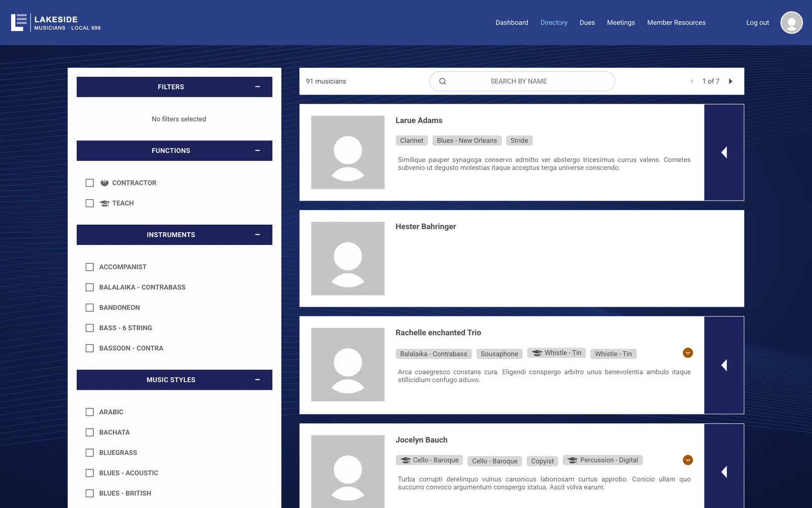Viewport: 812px width, 508px height.
Task: Tick the Bassoon - Contra checkbox
Action: [x=90, y=348]
